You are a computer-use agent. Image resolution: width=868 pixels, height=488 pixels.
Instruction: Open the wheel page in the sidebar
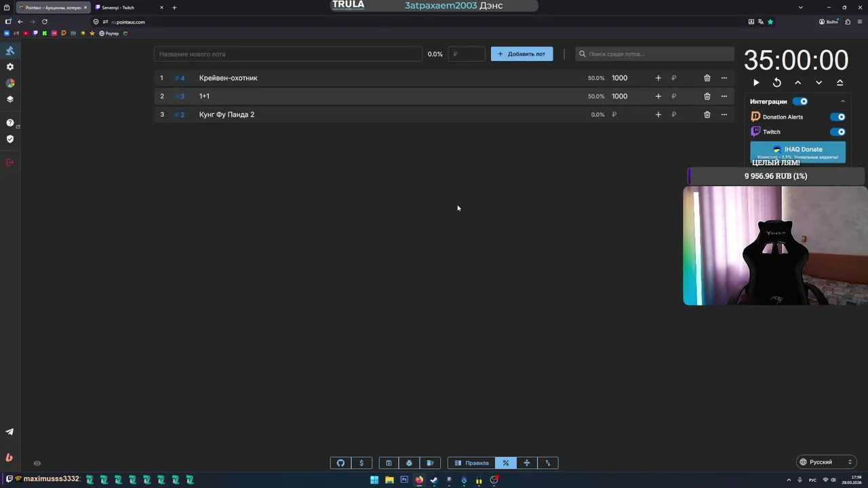pos(10,83)
